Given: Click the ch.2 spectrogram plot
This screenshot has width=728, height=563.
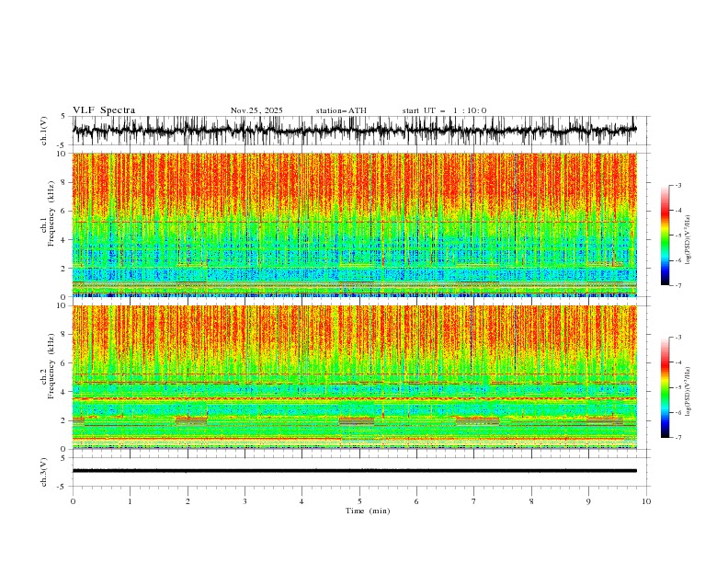Looking at the screenshot, I should pyautogui.click(x=355, y=377).
